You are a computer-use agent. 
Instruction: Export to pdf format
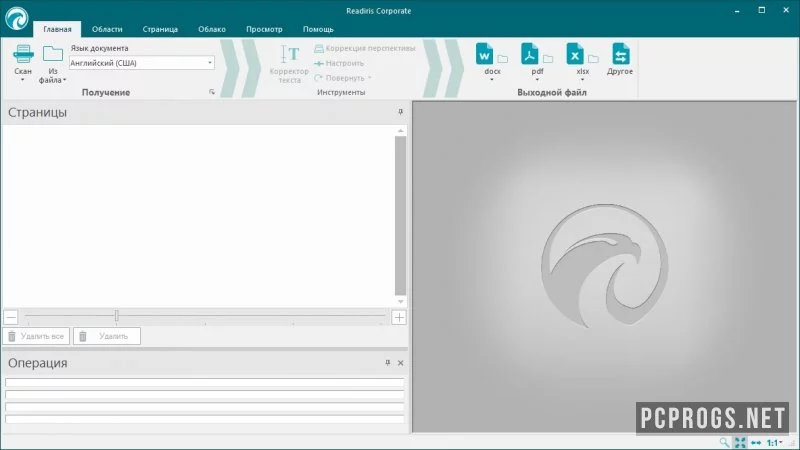pos(529,54)
